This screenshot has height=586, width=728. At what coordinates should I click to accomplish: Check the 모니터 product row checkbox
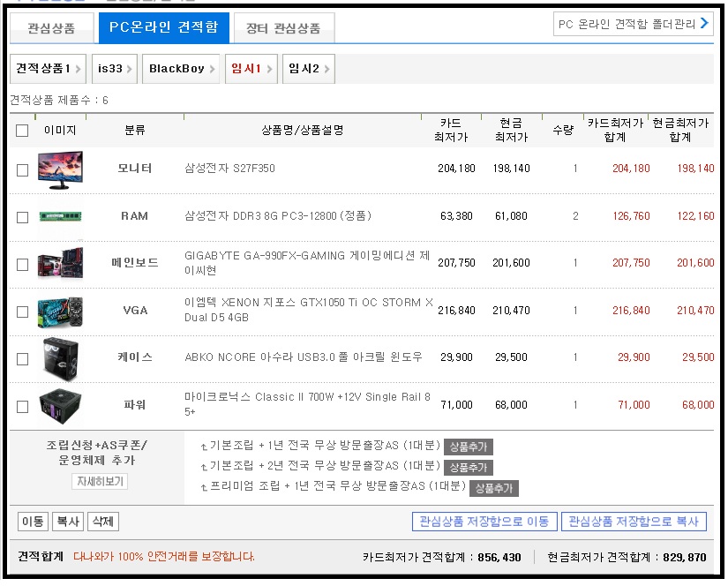click(x=21, y=170)
